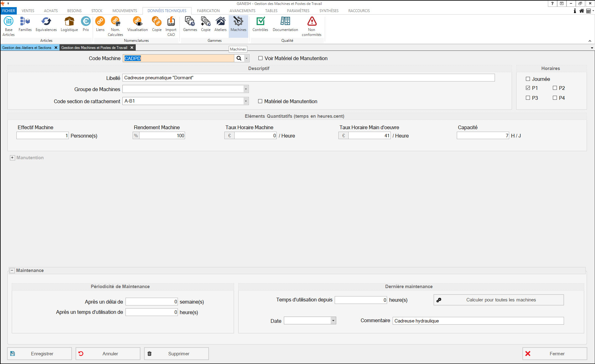Viewport: 595px width, 364px height.
Task: Open the Date dropdown in Dernière maintenance
Action: [x=333, y=321]
